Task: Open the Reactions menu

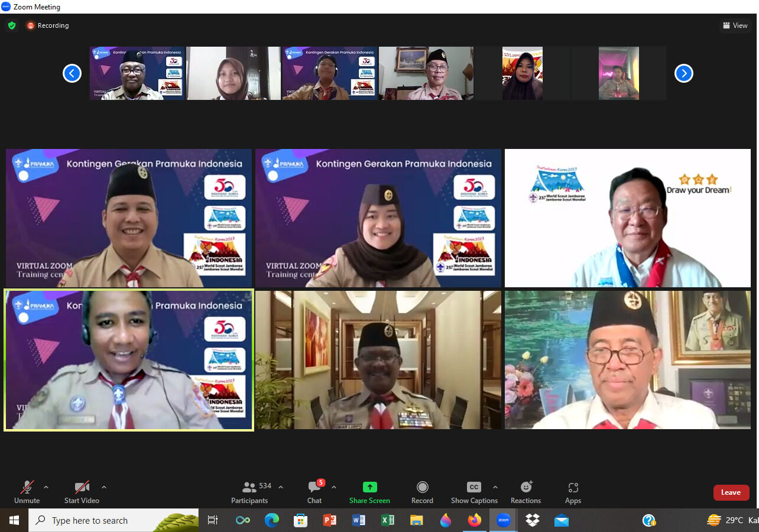Action: point(526,492)
